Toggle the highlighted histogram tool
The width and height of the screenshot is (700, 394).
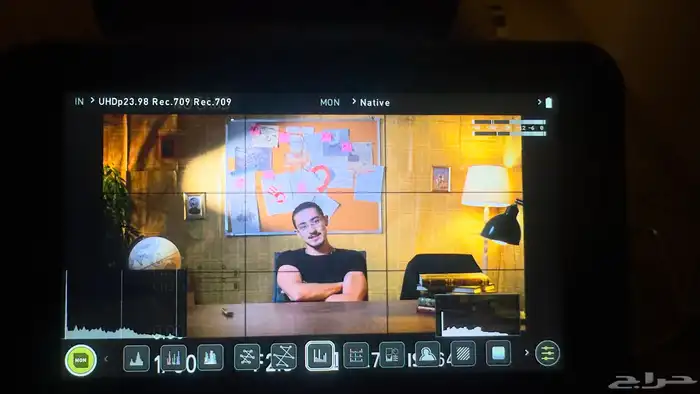click(x=320, y=356)
